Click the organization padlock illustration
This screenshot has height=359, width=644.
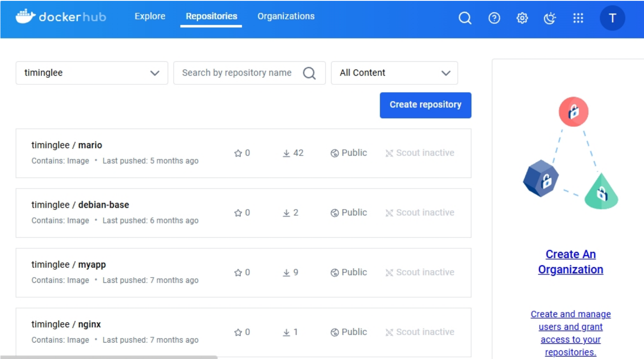[x=570, y=153]
